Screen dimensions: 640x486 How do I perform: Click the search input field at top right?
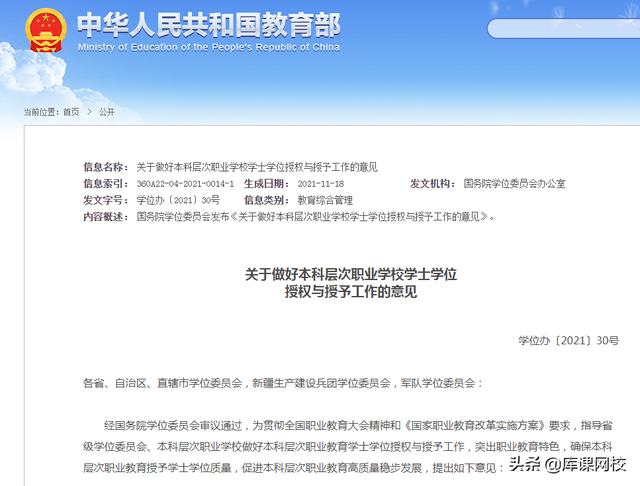point(564,29)
